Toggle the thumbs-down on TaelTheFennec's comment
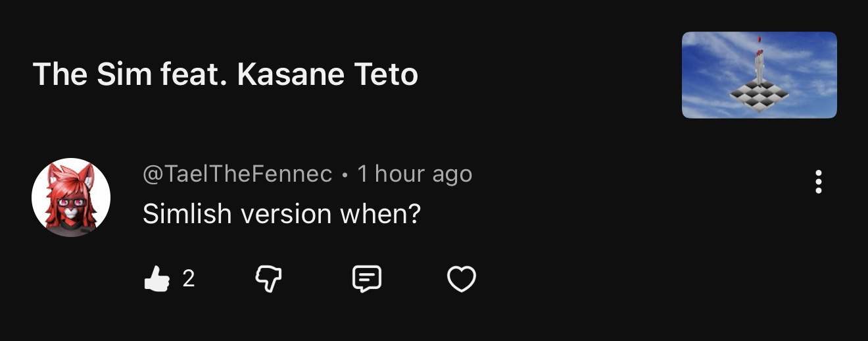Screen dimensions: 868x341 (268, 279)
